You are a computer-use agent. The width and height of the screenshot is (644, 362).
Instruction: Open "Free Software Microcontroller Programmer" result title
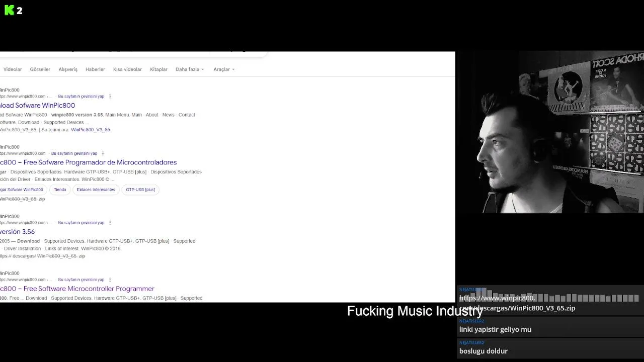pos(77,289)
